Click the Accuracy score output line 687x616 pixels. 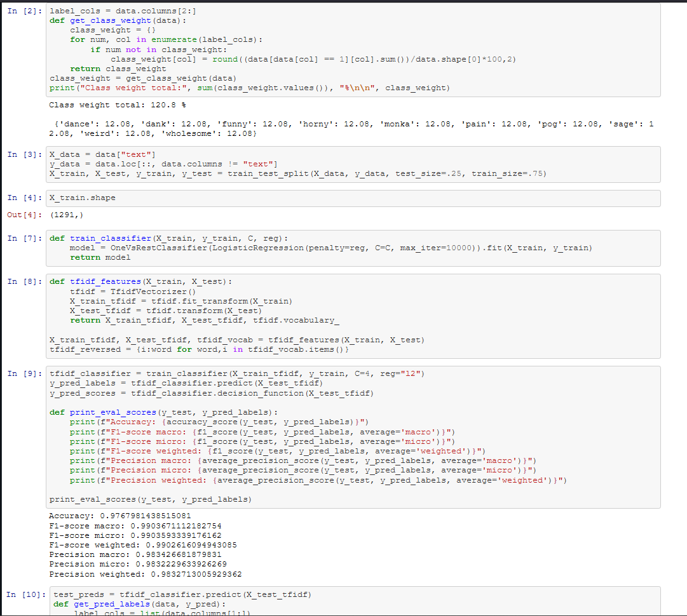[x=119, y=516]
